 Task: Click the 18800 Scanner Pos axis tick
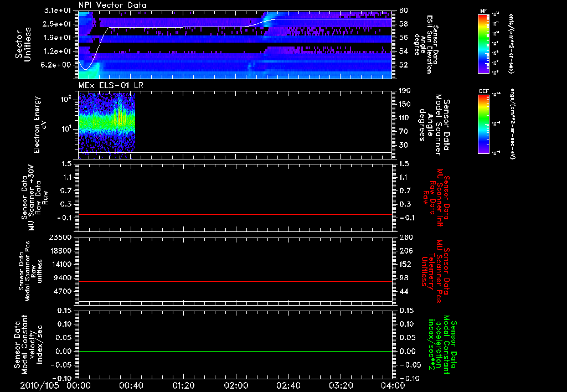[x=60, y=251]
